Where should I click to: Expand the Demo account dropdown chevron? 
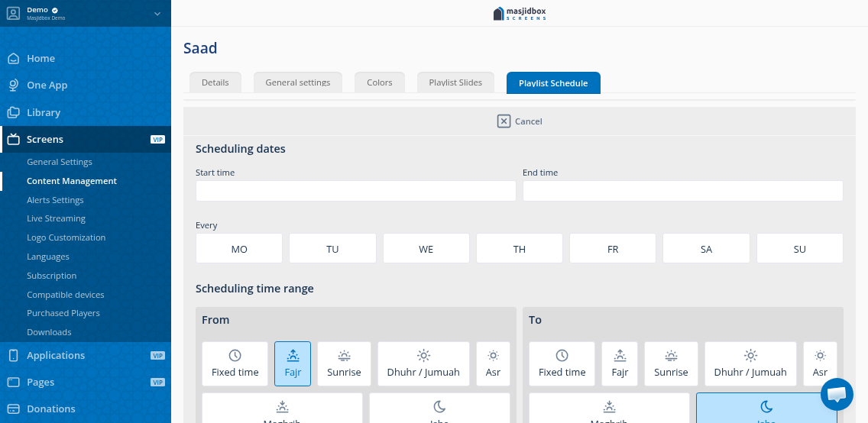tap(157, 14)
